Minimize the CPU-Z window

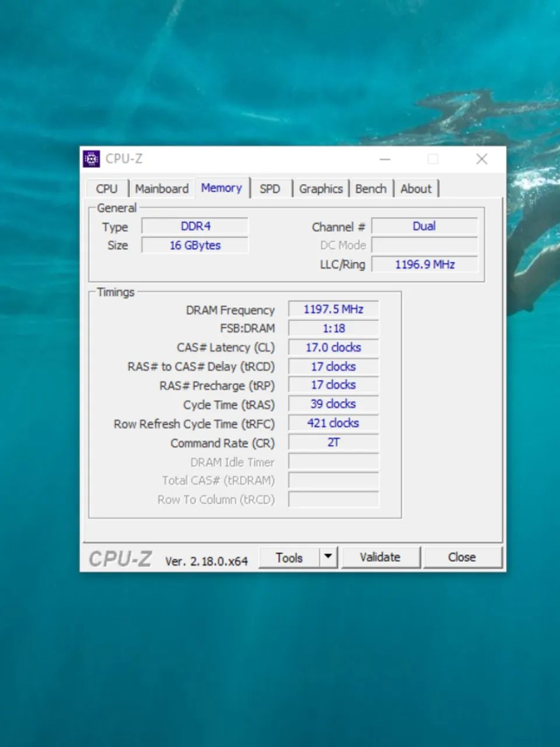(x=385, y=159)
